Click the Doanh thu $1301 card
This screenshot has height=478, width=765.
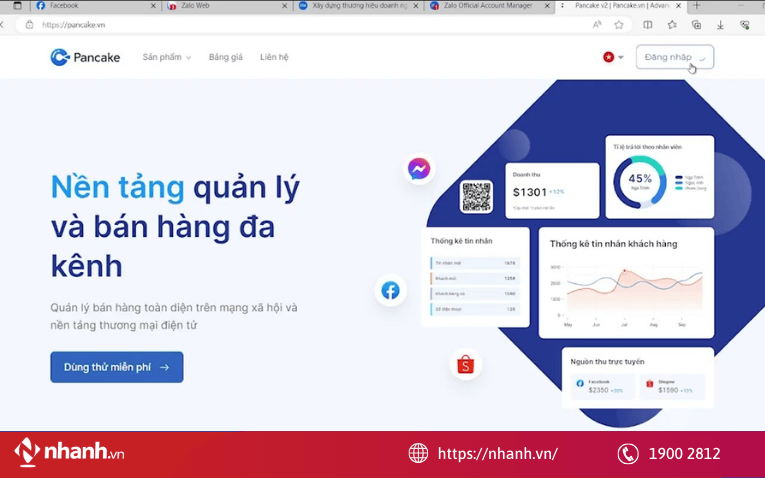click(x=552, y=191)
